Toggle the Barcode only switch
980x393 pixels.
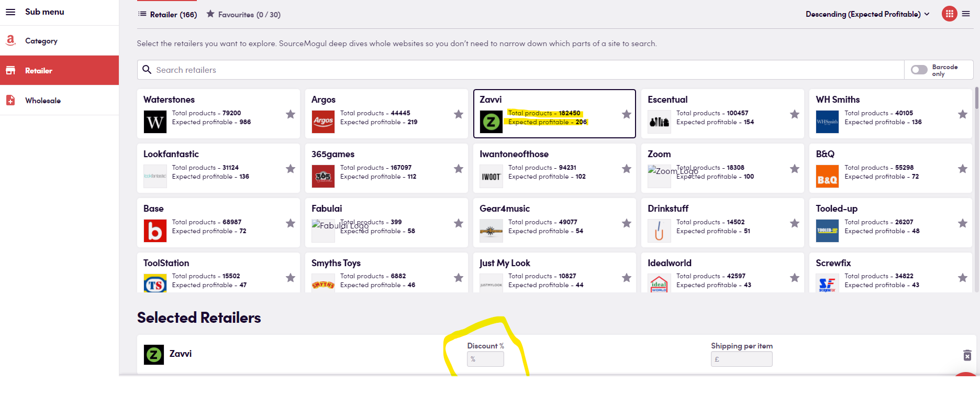[919, 70]
